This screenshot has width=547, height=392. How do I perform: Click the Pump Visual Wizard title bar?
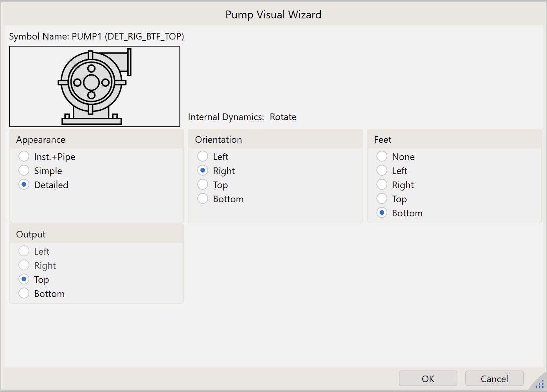tap(273, 15)
